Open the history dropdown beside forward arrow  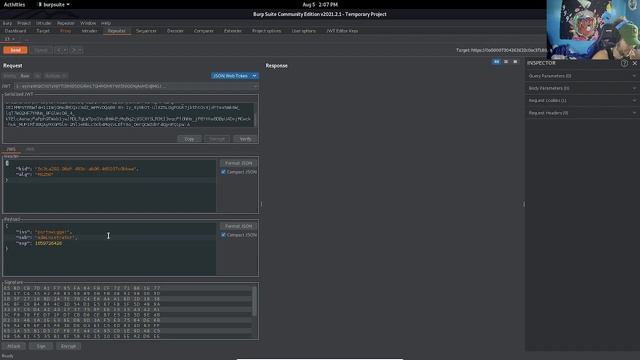pos(80,50)
